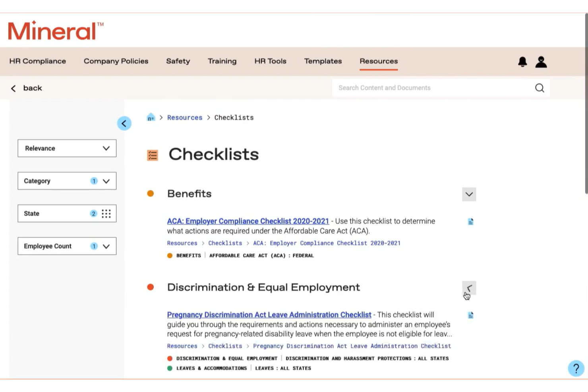The height and width of the screenshot is (392, 588).
Task: Click the search magnifier icon
Action: coord(539,88)
